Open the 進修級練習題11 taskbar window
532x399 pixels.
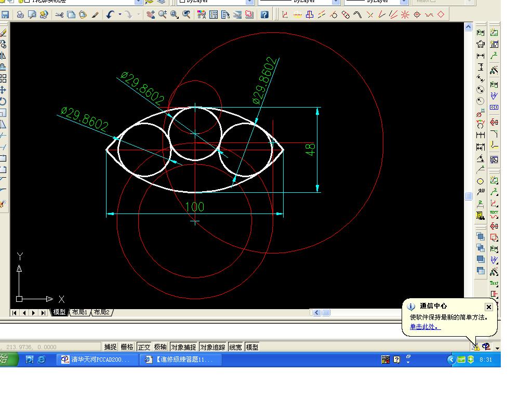[x=181, y=360]
